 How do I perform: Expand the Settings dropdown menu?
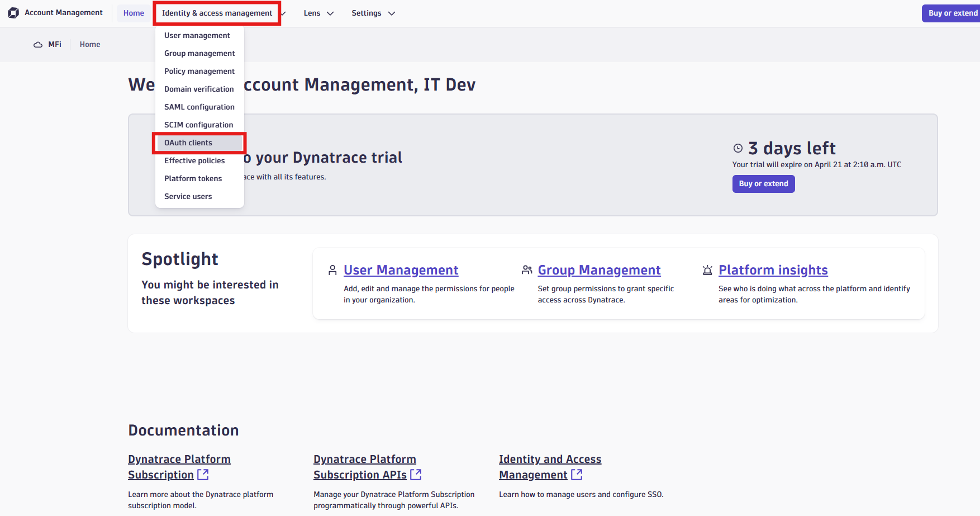[373, 13]
